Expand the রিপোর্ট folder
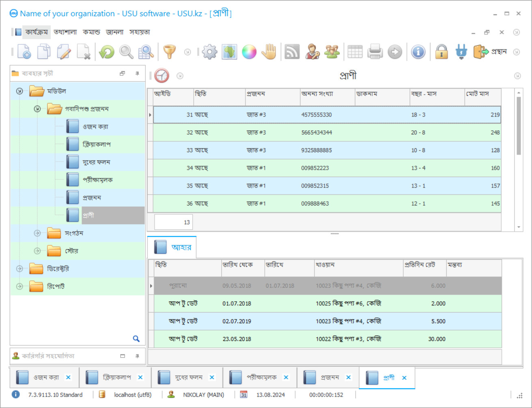 coord(19,287)
